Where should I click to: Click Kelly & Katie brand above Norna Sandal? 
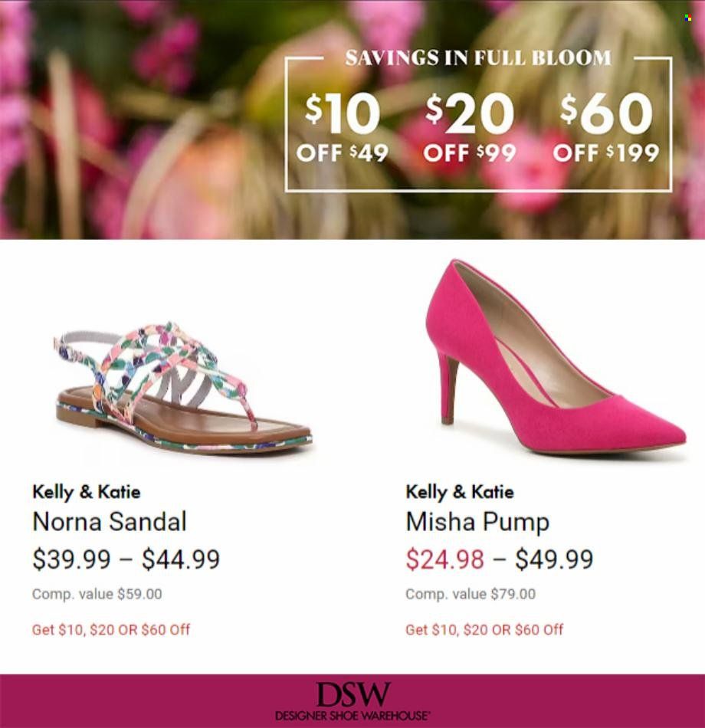click(87, 492)
